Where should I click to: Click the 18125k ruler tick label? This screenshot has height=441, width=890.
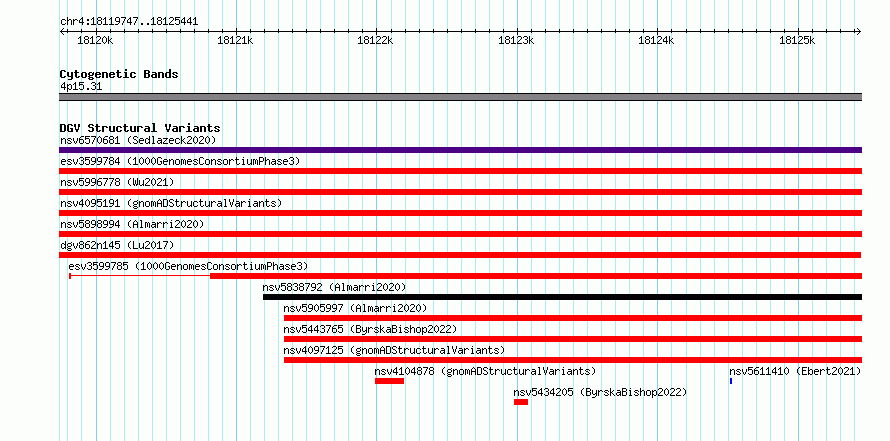point(797,40)
